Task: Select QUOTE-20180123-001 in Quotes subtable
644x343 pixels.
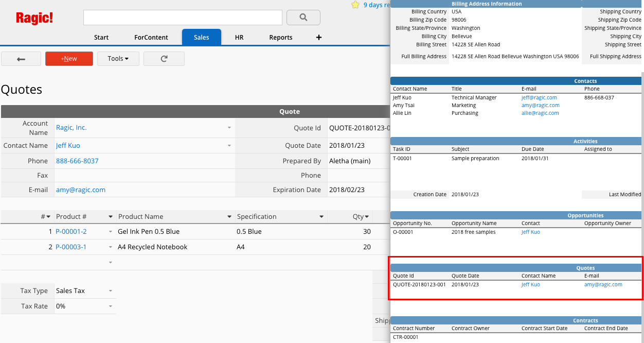Action: (419, 284)
